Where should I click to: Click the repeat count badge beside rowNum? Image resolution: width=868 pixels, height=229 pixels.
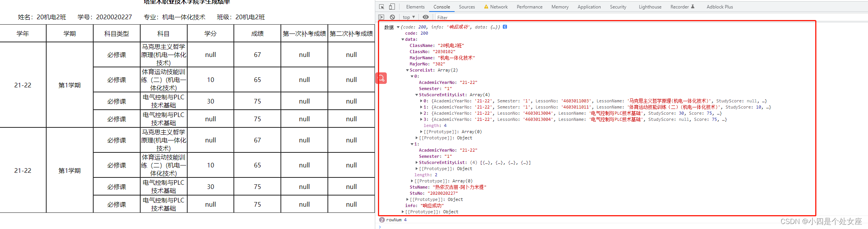pos(382,220)
